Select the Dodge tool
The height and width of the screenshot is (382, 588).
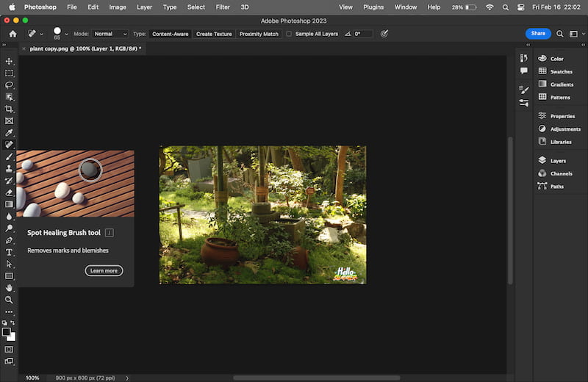(9, 228)
